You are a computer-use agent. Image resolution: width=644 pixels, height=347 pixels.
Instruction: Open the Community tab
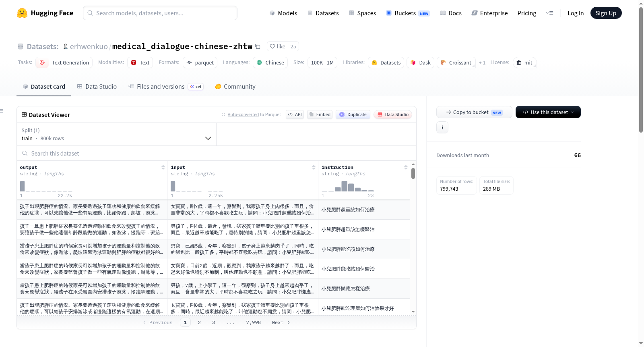(235, 86)
